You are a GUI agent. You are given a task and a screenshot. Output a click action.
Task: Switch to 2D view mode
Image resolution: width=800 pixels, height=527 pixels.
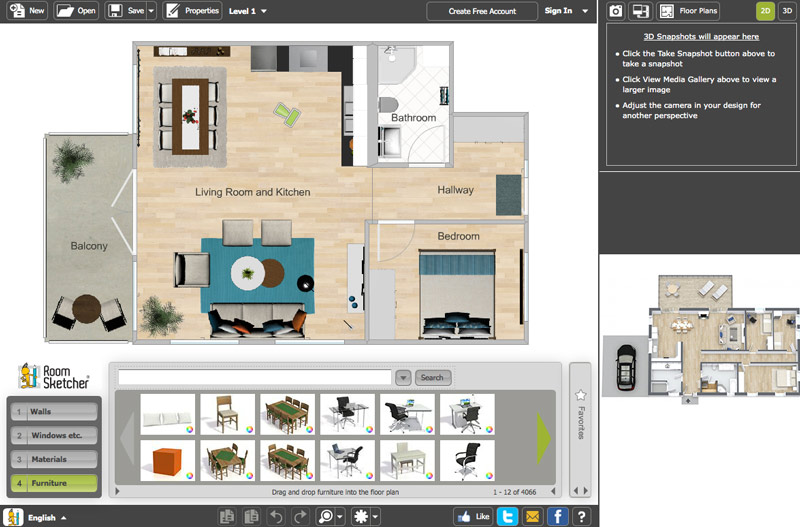pyautogui.click(x=764, y=11)
